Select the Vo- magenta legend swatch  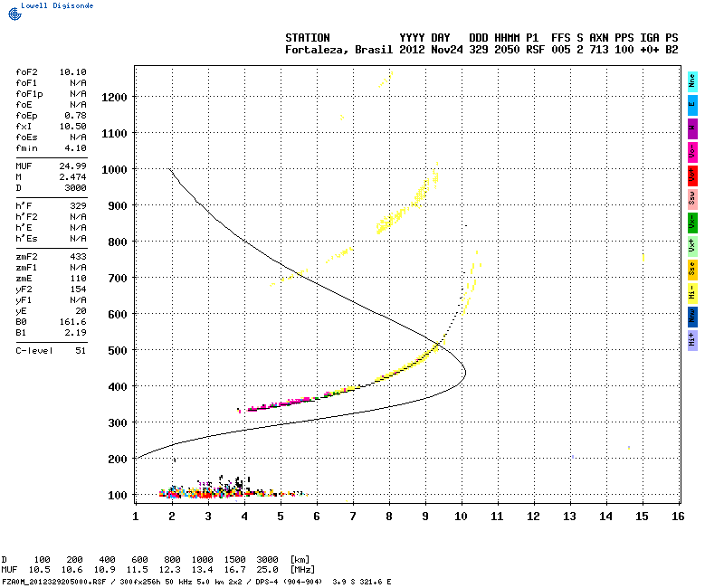pyautogui.click(x=692, y=152)
